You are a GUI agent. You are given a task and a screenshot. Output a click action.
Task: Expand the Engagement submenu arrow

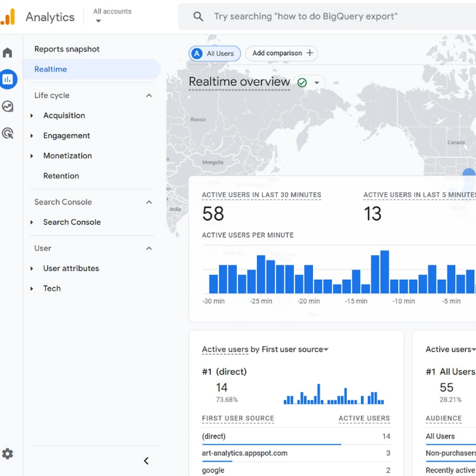tap(32, 136)
